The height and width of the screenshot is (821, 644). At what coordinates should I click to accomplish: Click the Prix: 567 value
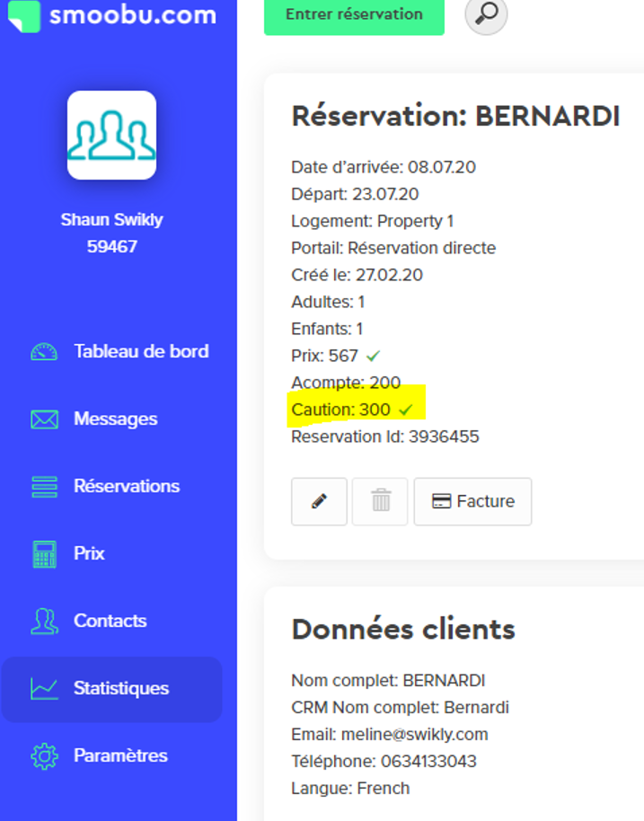pos(324,356)
